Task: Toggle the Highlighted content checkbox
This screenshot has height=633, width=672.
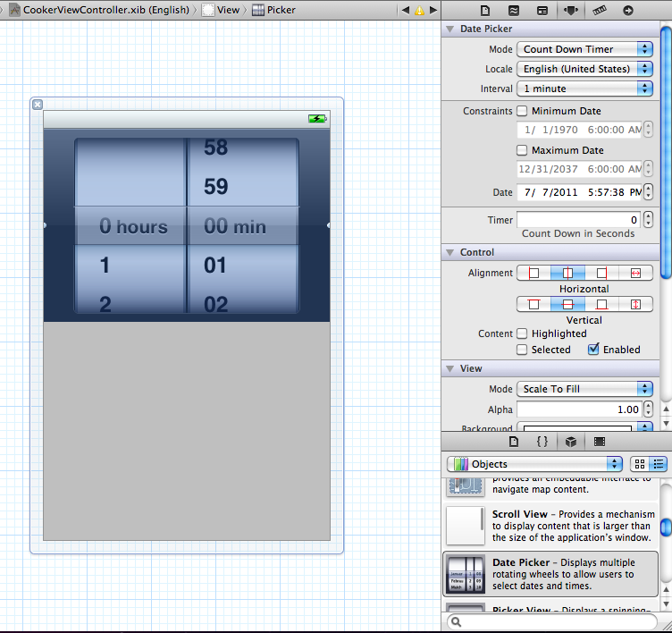Action: pyautogui.click(x=522, y=333)
